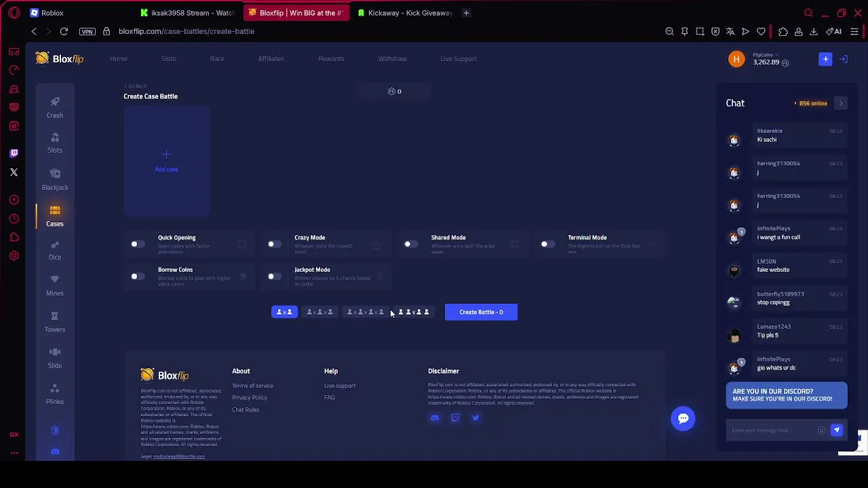Open Slots from the left sidebar
This screenshot has width=868, height=488.
(x=55, y=143)
